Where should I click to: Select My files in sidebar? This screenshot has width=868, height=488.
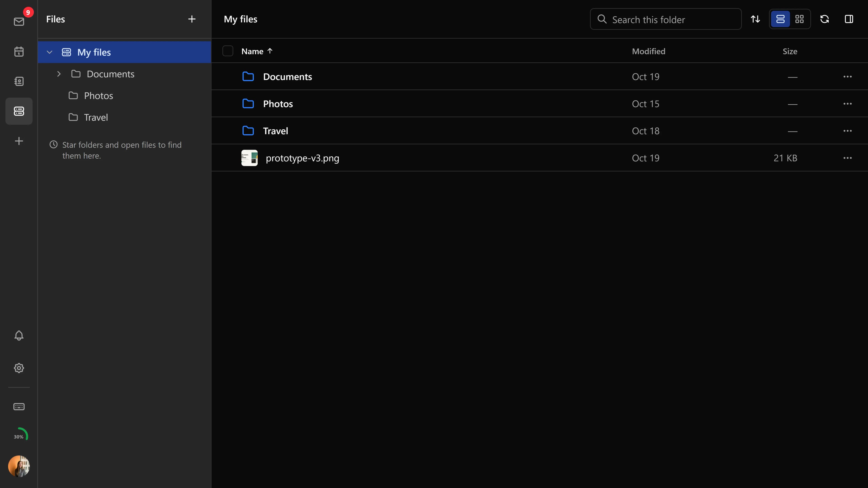[x=124, y=52]
